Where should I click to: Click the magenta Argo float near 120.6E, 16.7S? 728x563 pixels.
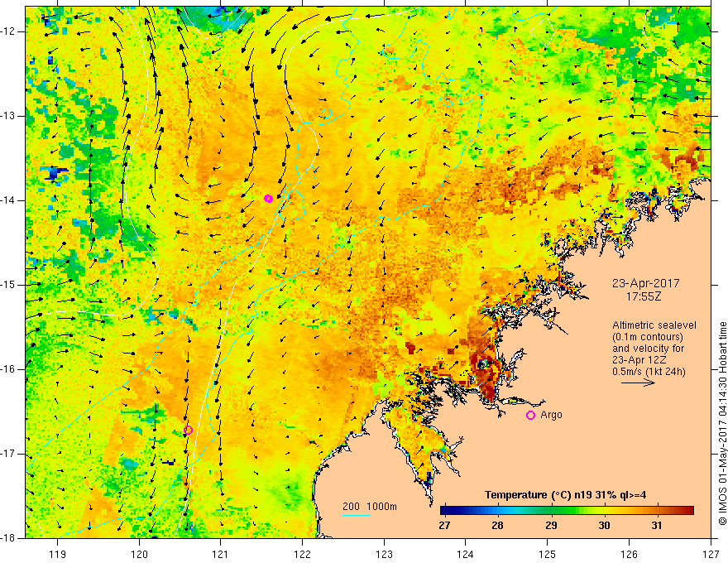(188, 430)
